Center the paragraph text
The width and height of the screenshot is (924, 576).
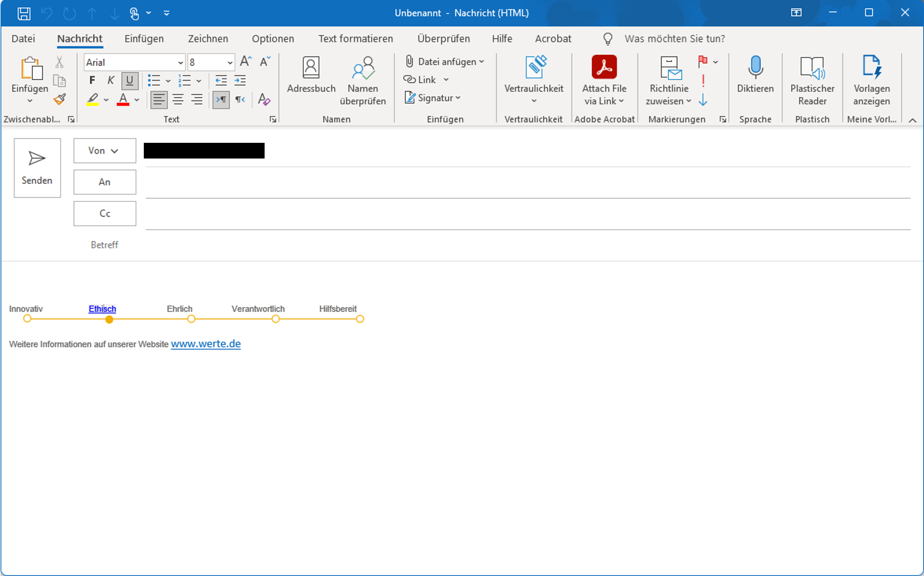pos(178,99)
